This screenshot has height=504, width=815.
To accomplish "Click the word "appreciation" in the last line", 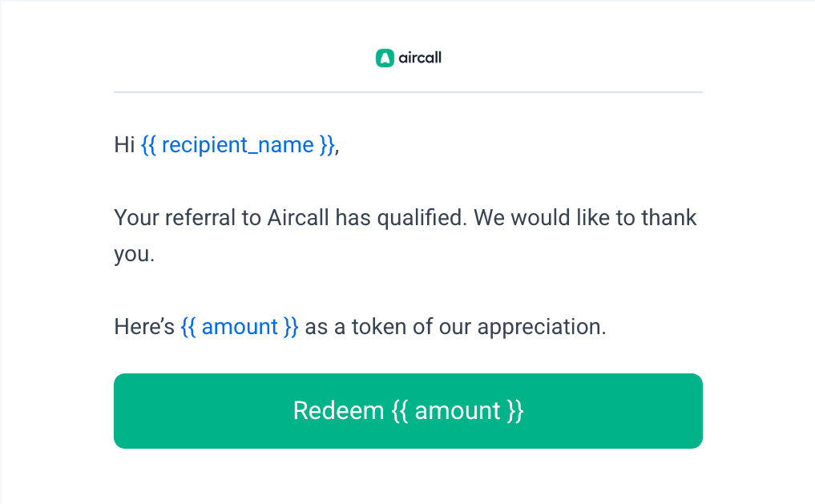I will [x=542, y=327].
